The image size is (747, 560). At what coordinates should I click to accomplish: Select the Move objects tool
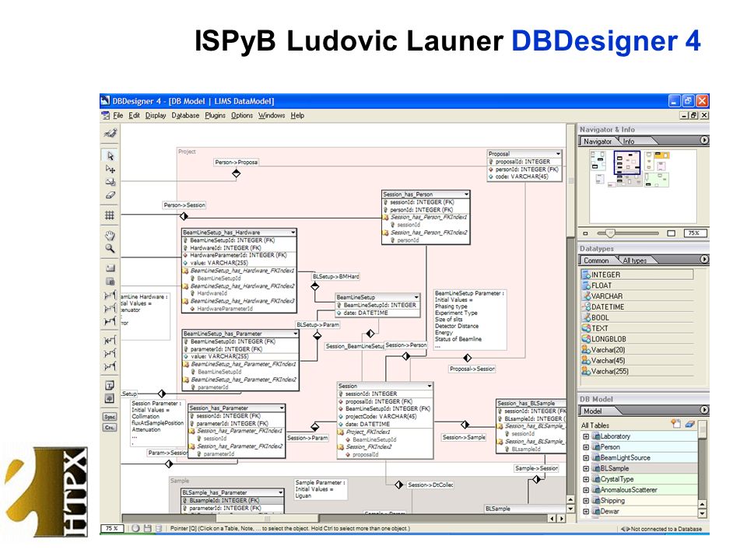pyautogui.click(x=110, y=169)
